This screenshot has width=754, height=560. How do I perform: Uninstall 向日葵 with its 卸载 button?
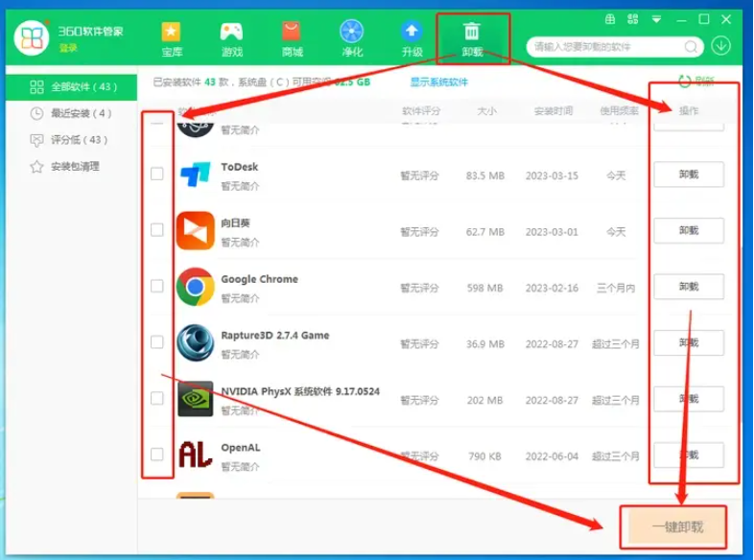689,230
